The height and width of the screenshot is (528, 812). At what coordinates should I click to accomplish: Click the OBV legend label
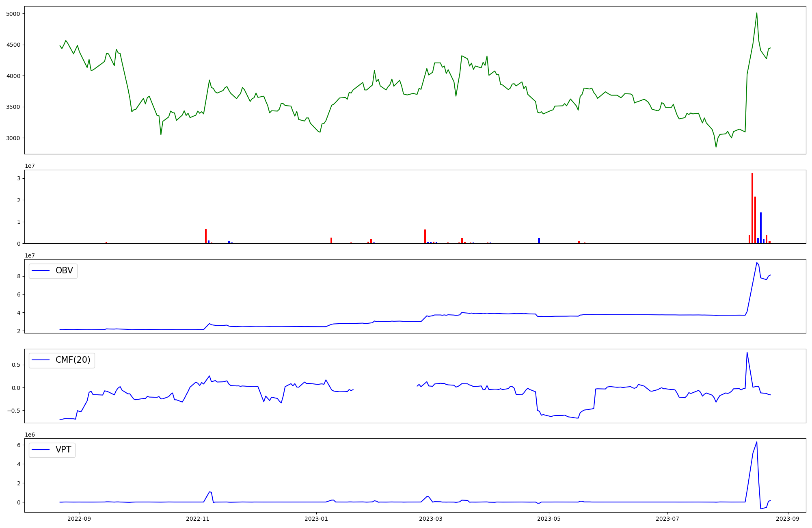[x=64, y=271]
